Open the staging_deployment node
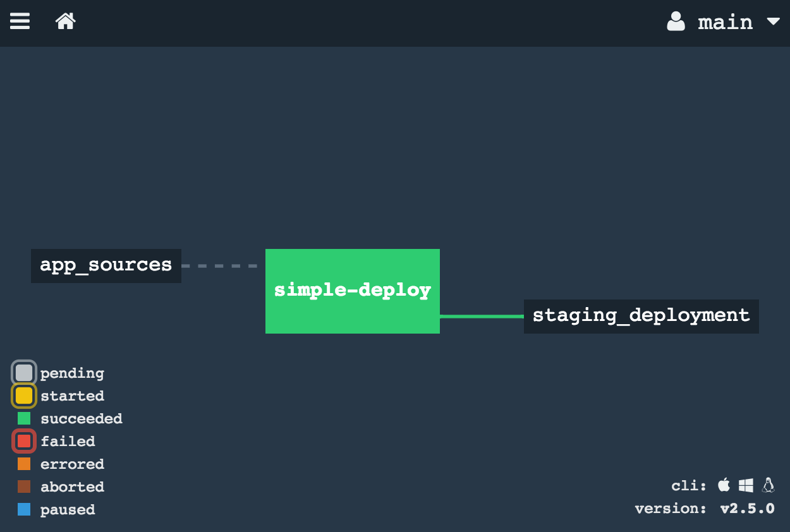The image size is (790, 532). 641,315
